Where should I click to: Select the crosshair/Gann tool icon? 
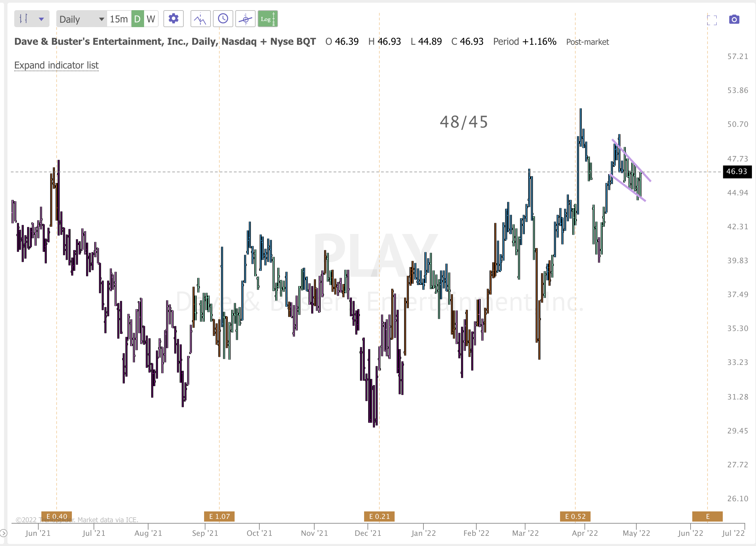[245, 19]
